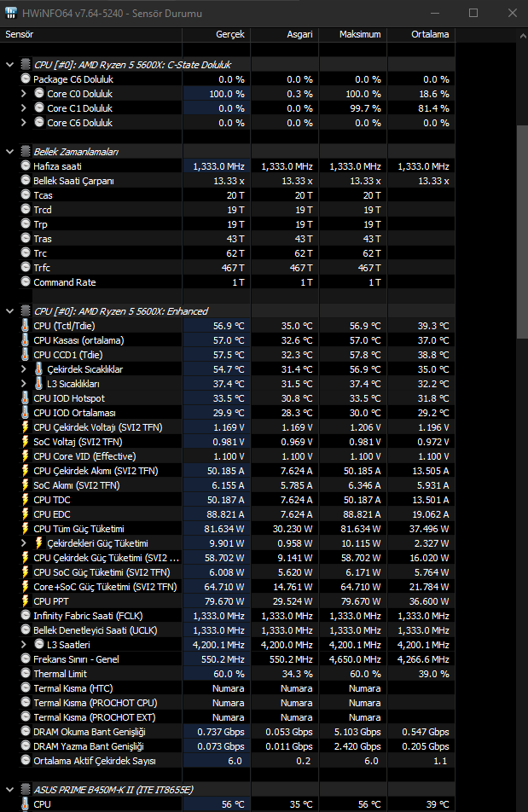
Task: Click the thermometer icon for CPU (Tctl/Tdie)
Action: click(x=26, y=325)
